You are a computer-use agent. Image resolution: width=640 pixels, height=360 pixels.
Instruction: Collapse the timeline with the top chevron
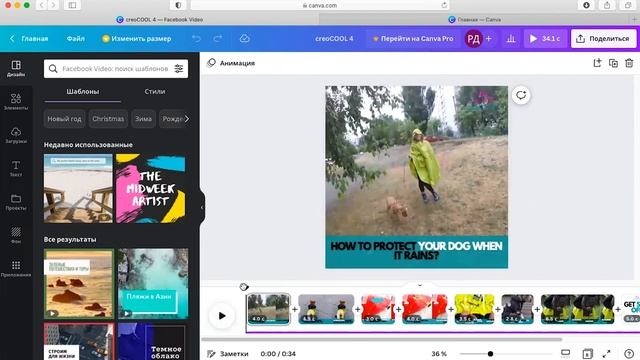point(420,285)
